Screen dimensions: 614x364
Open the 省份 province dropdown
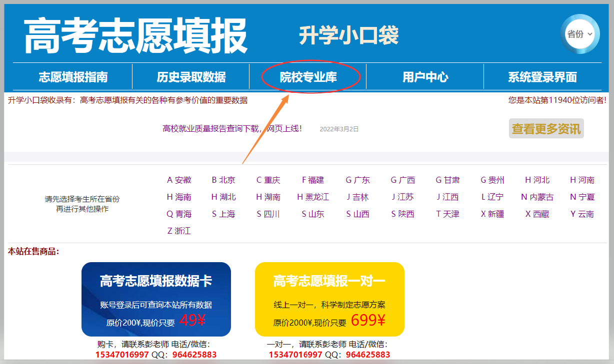tap(579, 34)
